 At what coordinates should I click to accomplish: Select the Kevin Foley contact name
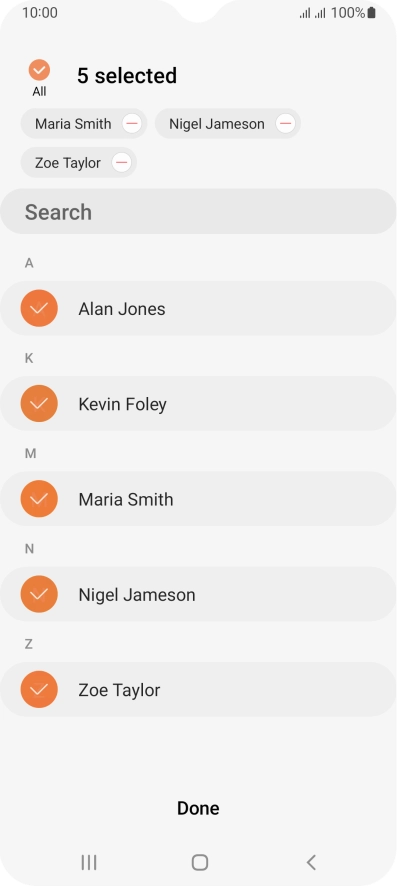click(123, 405)
